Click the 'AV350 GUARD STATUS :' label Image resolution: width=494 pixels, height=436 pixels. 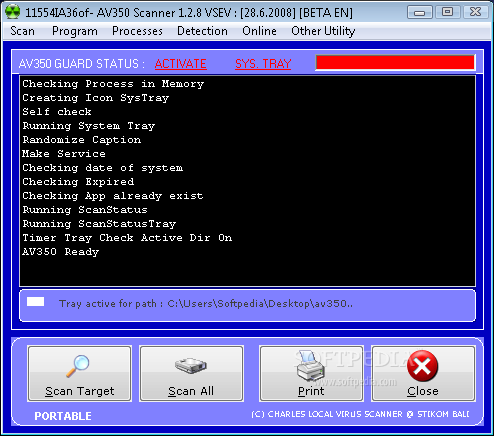tap(82, 64)
